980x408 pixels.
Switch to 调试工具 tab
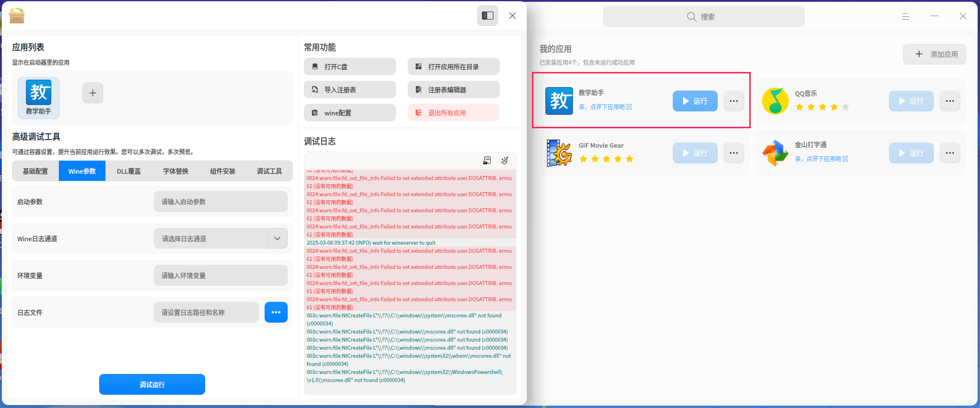pyautogui.click(x=269, y=171)
